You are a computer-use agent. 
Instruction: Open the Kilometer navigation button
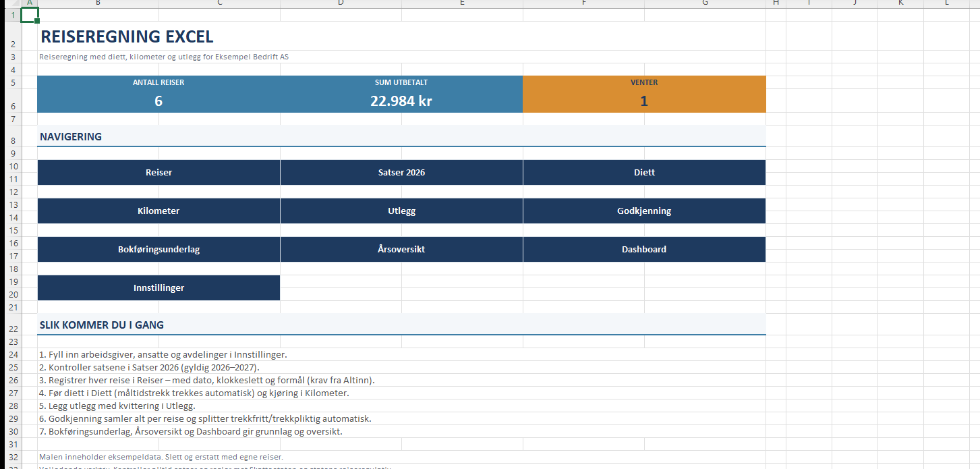point(158,211)
